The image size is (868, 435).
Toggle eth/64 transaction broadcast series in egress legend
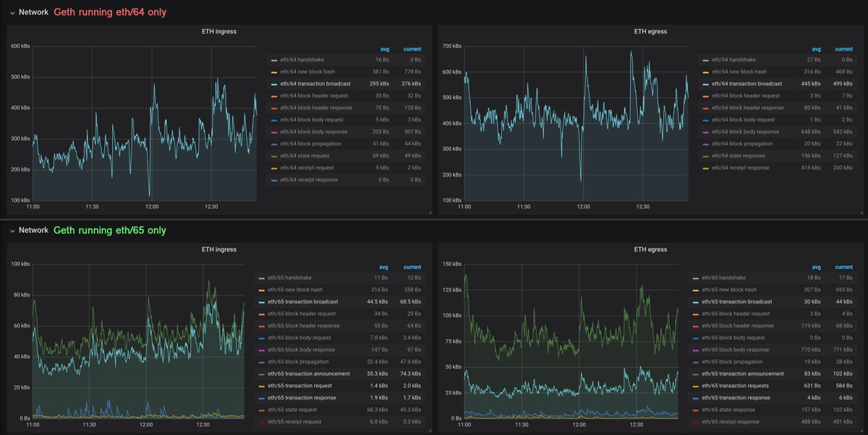(747, 84)
